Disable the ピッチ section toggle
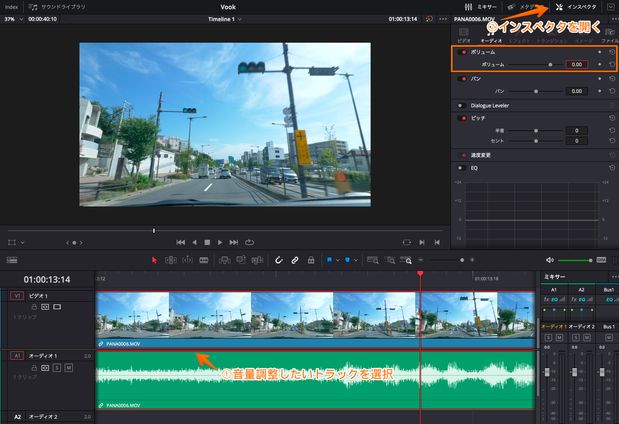This screenshot has width=619, height=424. click(x=462, y=118)
